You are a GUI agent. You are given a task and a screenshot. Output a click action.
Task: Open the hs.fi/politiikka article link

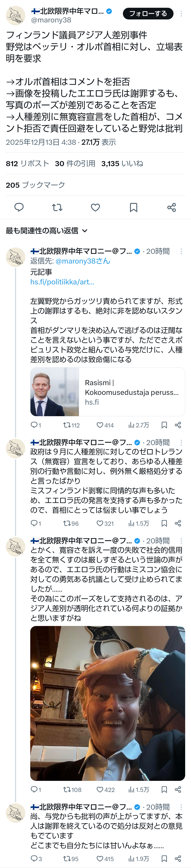pos(62,282)
